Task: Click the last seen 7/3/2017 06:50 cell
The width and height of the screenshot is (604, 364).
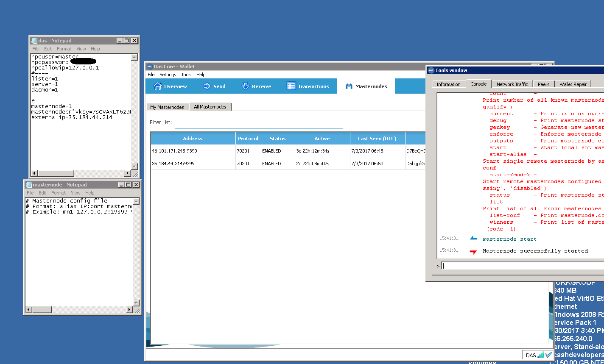Action: tap(377, 164)
